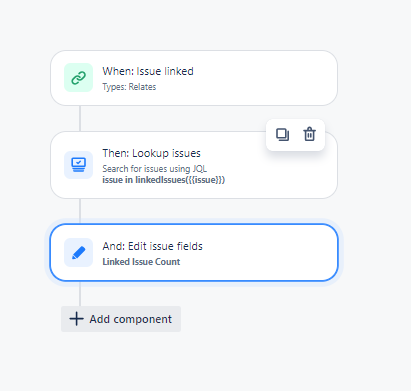Image resolution: width=411 pixels, height=391 pixels.
Task: Click the Types: Relates subtitle text
Action: point(129,87)
